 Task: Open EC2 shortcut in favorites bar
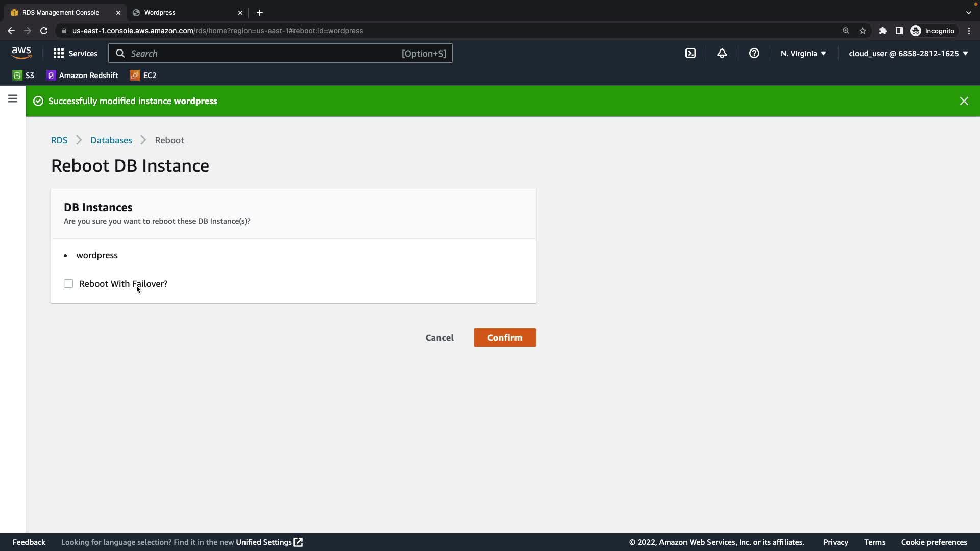click(x=143, y=75)
